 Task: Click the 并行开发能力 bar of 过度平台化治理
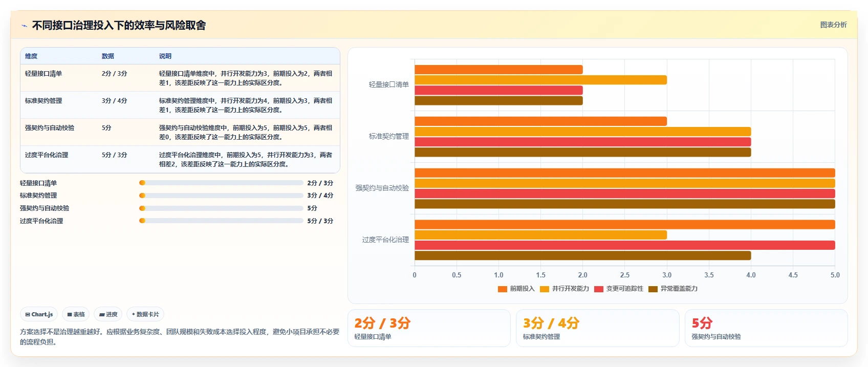(540, 235)
